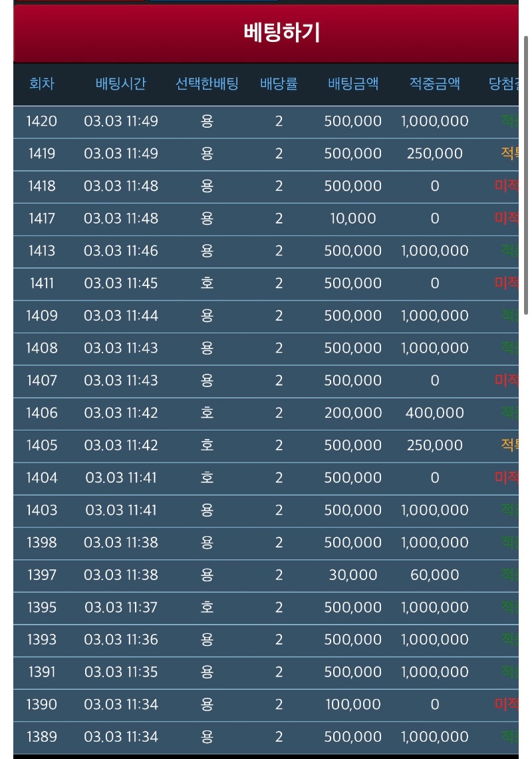Image resolution: width=532 pixels, height=759 pixels.
Task: Select round 1420 in the 회차 column
Action: [42, 121]
